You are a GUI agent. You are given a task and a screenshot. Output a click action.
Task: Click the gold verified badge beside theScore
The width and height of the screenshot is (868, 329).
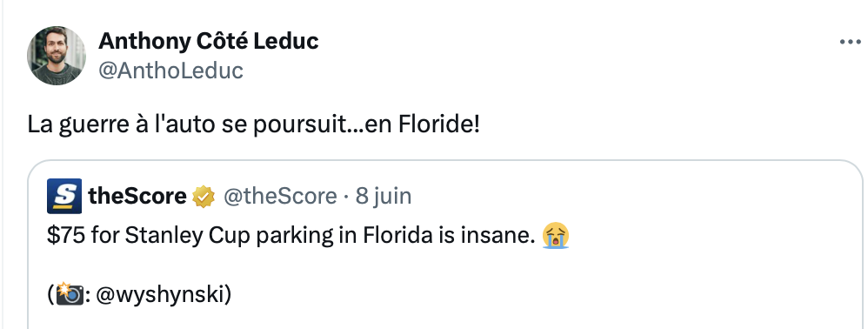204,197
